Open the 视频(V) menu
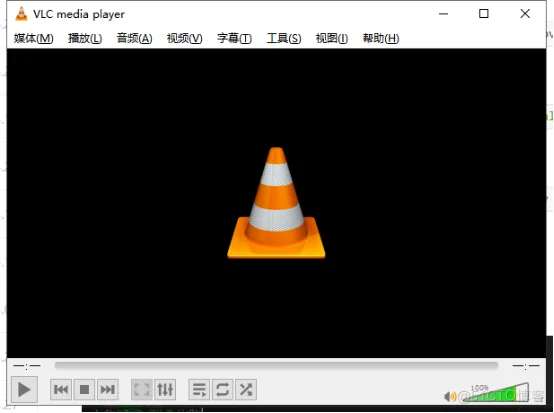This screenshot has width=554, height=413. (x=184, y=38)
